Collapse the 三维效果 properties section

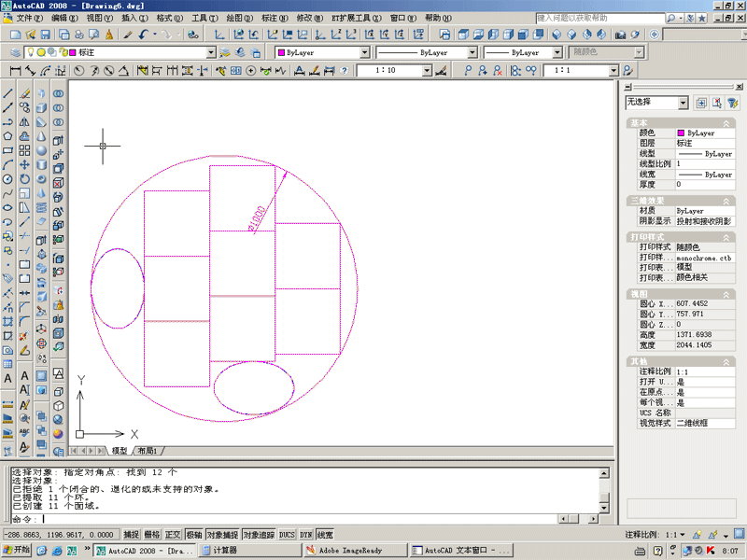[x=726, y=201]
